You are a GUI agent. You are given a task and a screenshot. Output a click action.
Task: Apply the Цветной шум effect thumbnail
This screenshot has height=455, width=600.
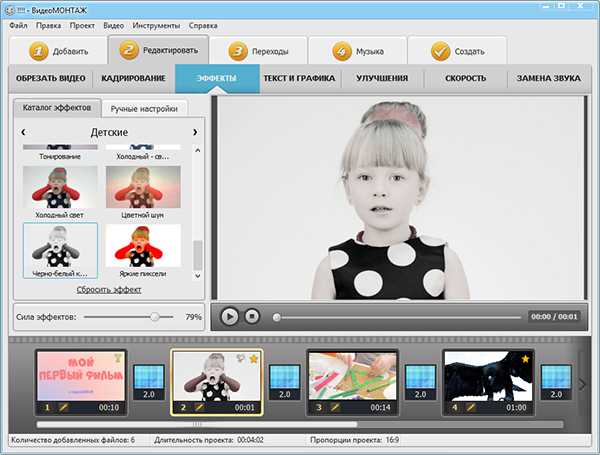coord(143,187)
